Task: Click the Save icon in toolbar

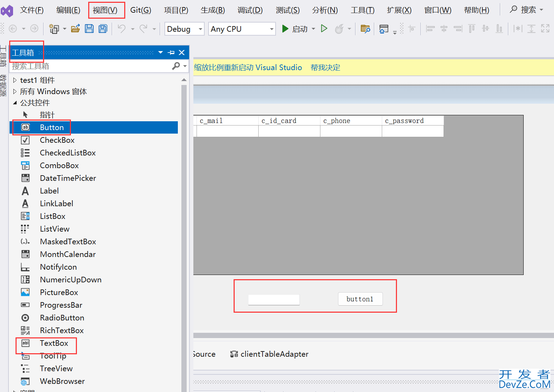Action: [90, 29]
